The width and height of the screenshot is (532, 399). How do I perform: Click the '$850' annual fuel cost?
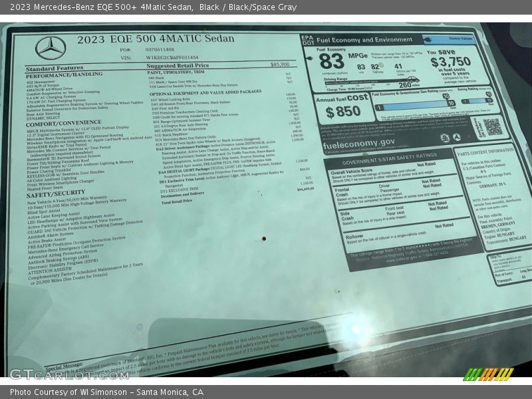[342, 112]
